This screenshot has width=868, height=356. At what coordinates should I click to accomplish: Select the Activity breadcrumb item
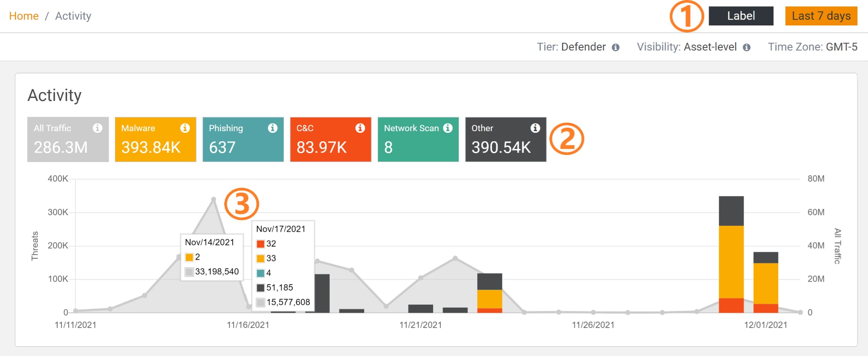click(73, 16)
